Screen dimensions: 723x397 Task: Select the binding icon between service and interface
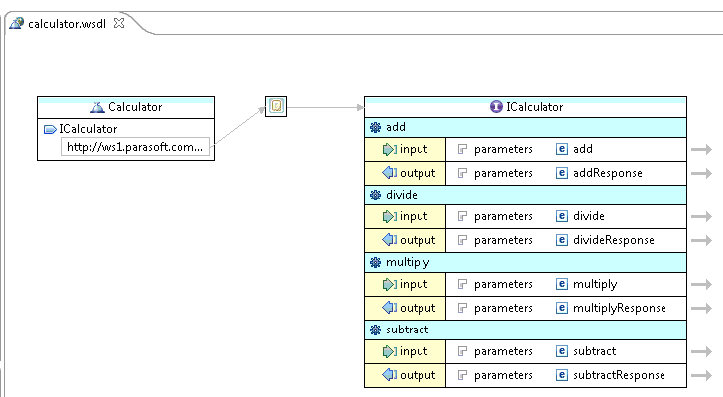276,107
